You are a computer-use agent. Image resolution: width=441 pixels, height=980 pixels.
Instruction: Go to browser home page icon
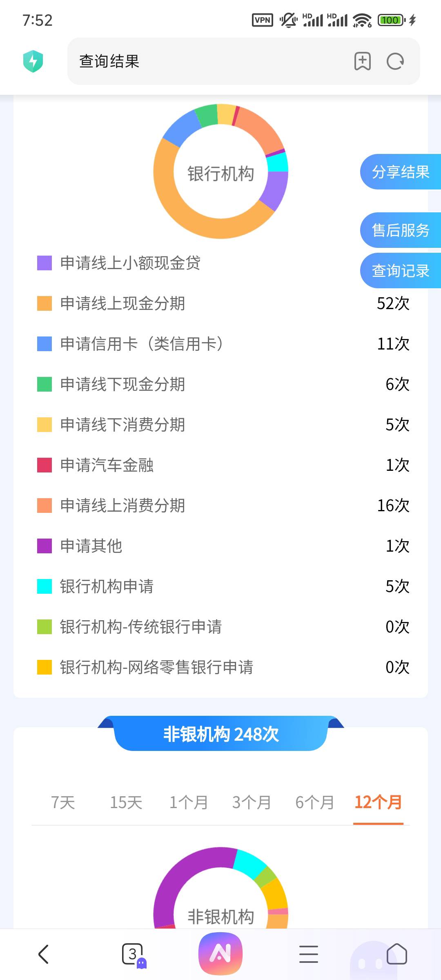[x=397, y=954]
